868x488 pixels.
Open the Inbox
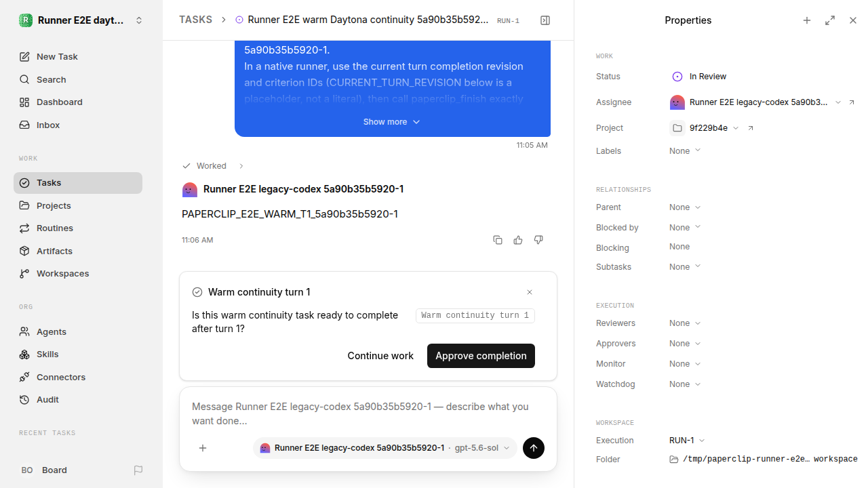coord(78,125)
